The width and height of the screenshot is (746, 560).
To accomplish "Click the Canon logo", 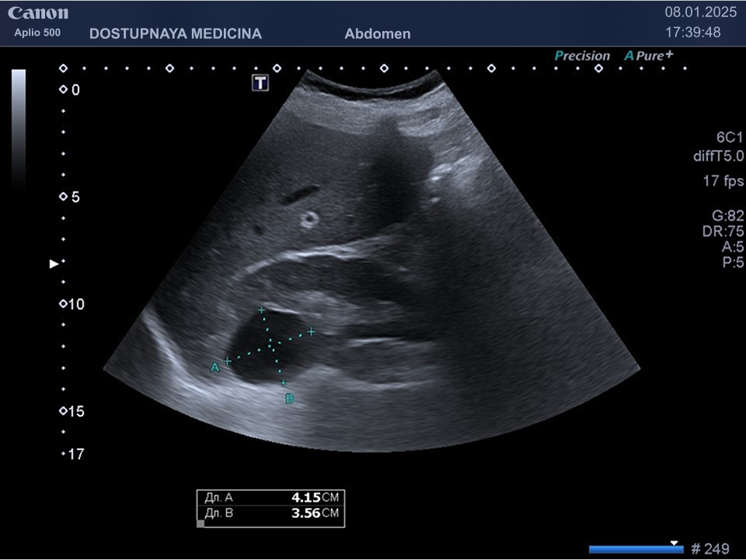I will (x=38, y=13).
